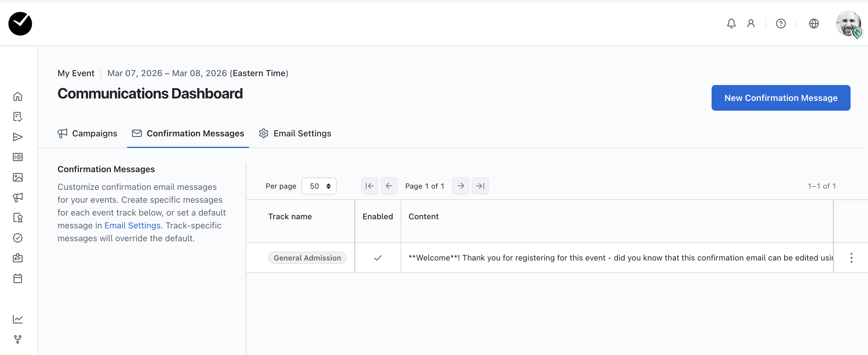Follow the Email Settings link in description
868x355 pixels.
132,226
